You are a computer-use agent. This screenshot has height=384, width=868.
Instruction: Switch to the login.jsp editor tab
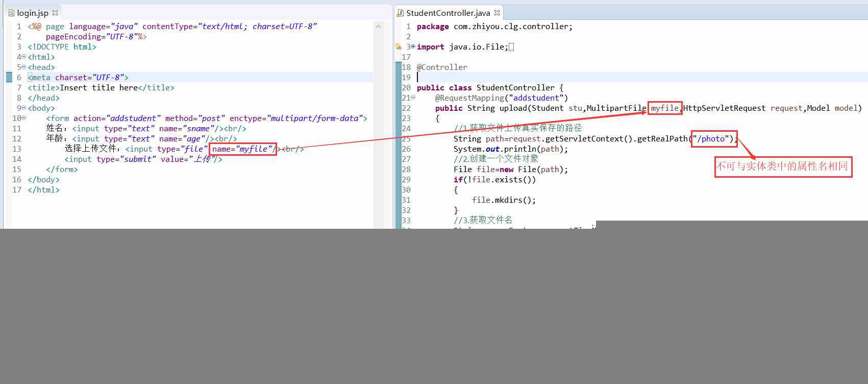(x=32, y=13)
